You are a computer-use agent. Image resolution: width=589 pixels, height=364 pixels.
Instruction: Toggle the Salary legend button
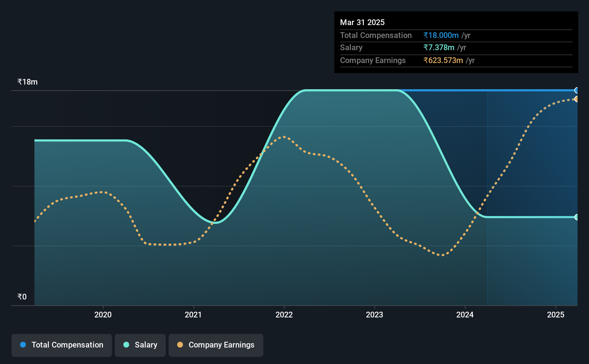tap(140, 345)
